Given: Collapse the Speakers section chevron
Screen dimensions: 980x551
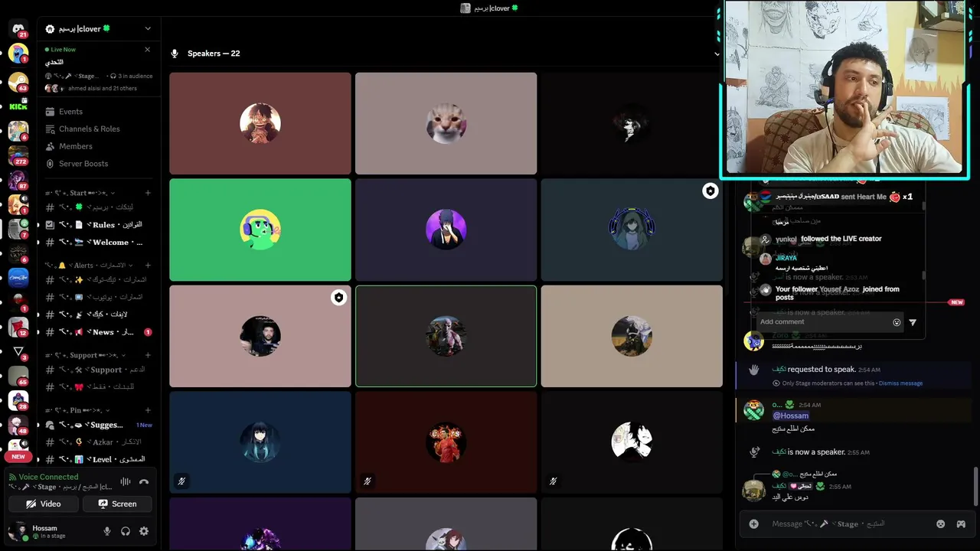Looking at the screenshot, I should (x=717, y=54).
